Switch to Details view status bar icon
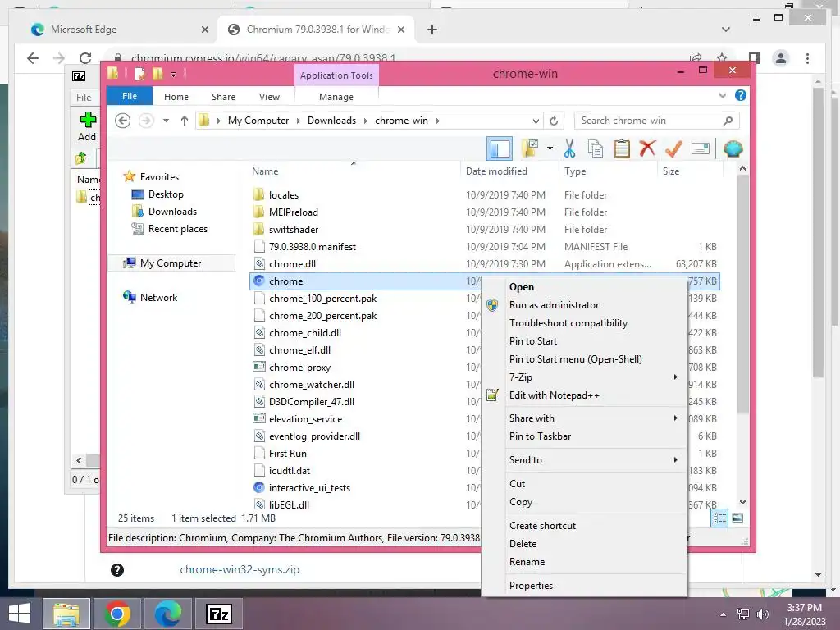This screenshot has height=630, width=840. (x=719, y=518)
